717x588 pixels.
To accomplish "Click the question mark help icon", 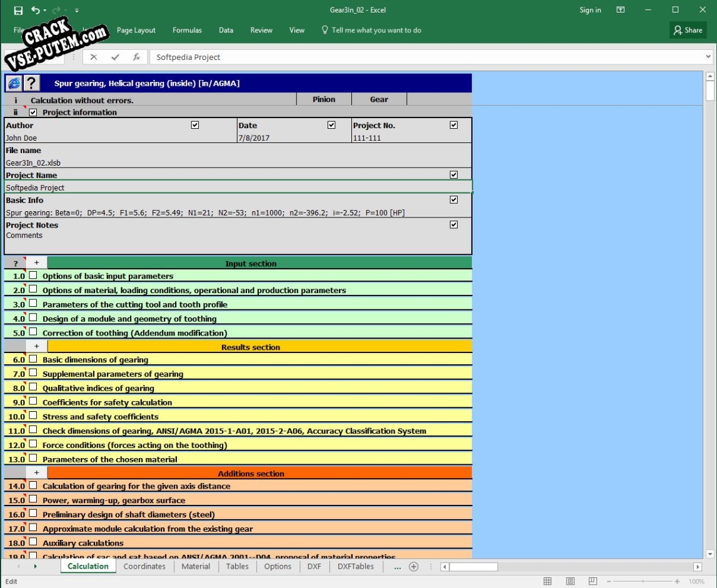I will pyautogui.click(x=31, y=83).
